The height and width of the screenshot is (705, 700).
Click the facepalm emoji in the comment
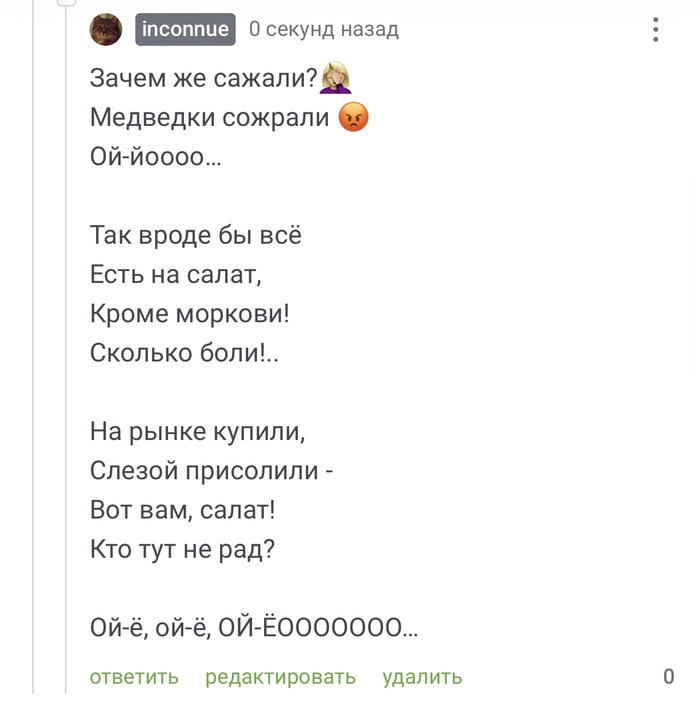click(x=336, y=78)
